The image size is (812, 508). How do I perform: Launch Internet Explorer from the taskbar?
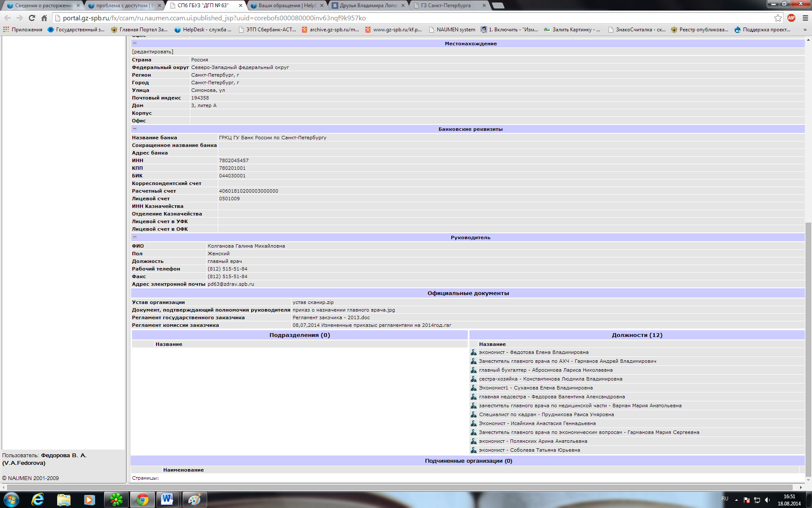(38, 500)
